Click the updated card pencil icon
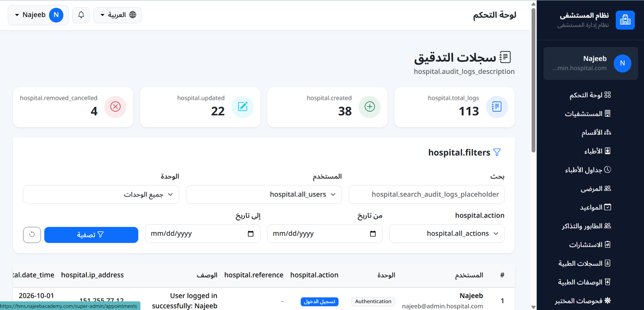 (x=243, y=107)
